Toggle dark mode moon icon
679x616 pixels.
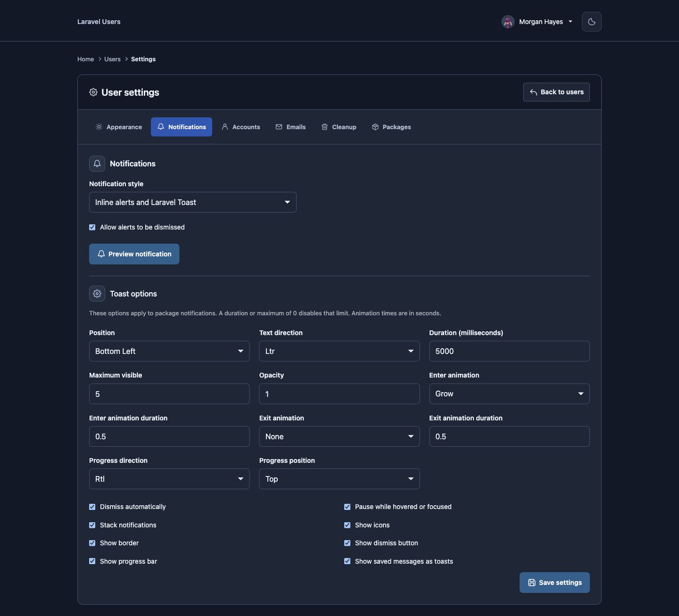coord(591,22)
